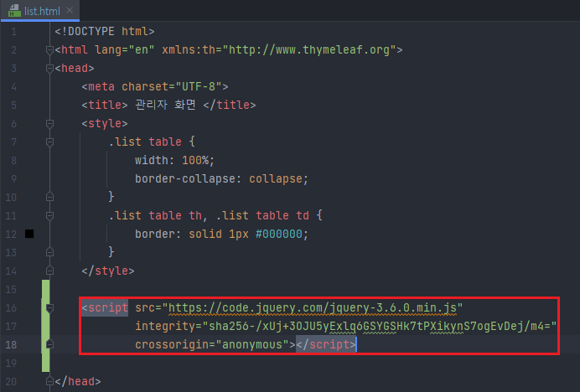This screenshot has height=392, width=580.
Task: Click the highlighted opening script tag name
Action: pos(108,307)
